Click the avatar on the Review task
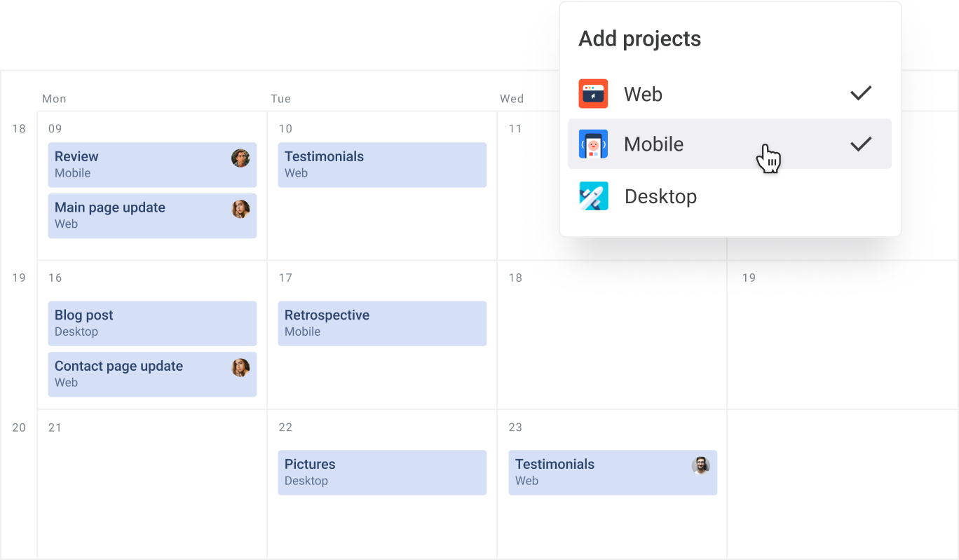 click(239, 159)
